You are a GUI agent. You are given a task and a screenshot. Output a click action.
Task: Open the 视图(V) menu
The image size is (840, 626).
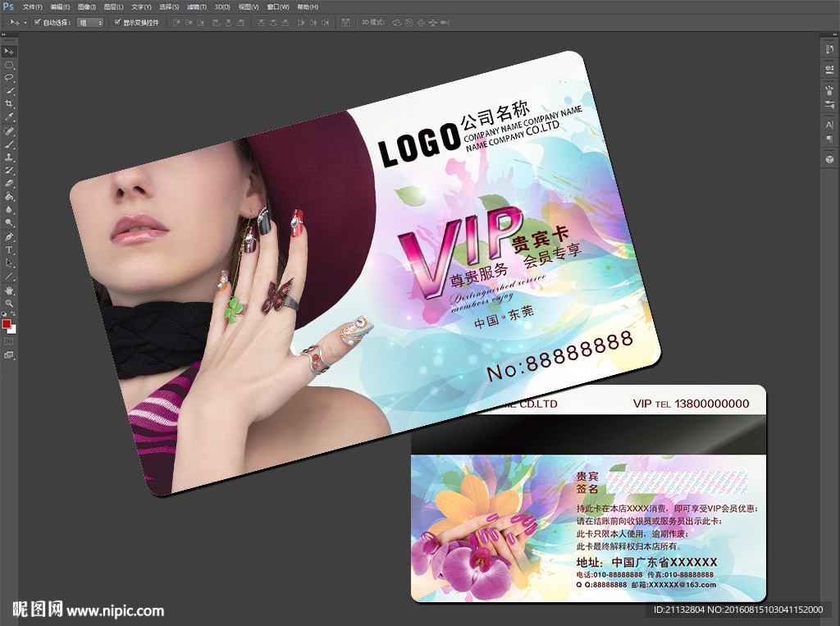click(x=249, y=7)
